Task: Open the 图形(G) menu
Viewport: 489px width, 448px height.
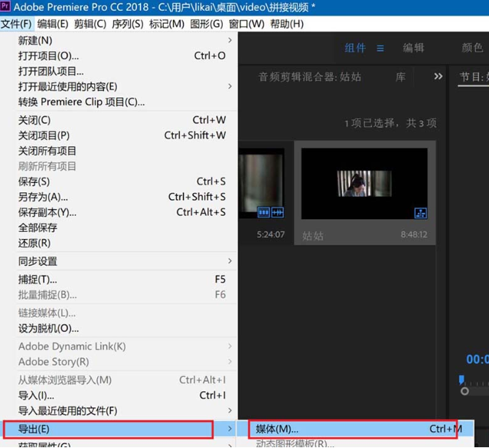Action: (207, 24)
